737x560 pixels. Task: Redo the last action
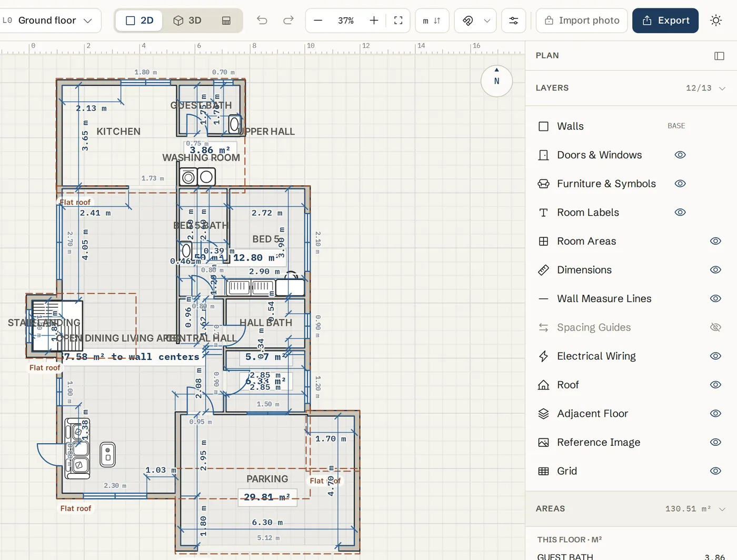288,21
